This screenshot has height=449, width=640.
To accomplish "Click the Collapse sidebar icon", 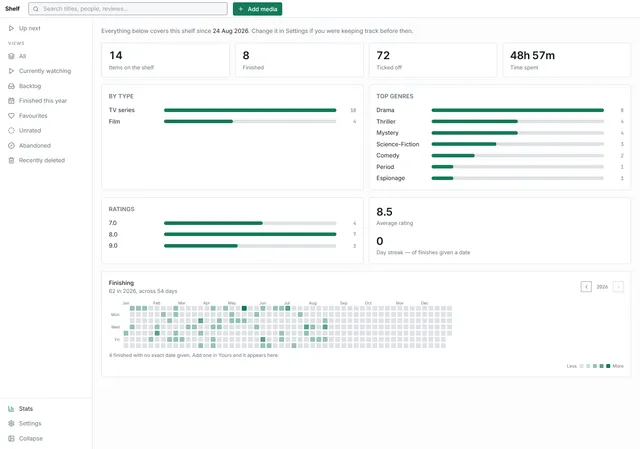I will (11, 438).
